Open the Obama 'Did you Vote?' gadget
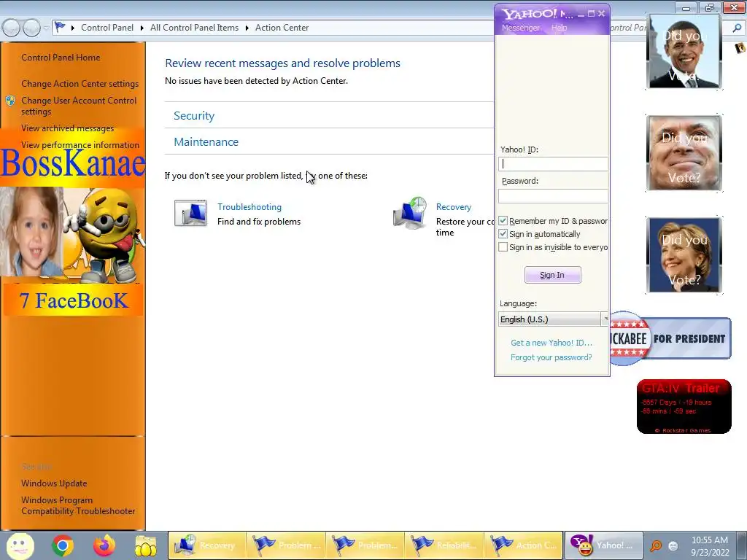747x560 pixels. click(684, 52)
